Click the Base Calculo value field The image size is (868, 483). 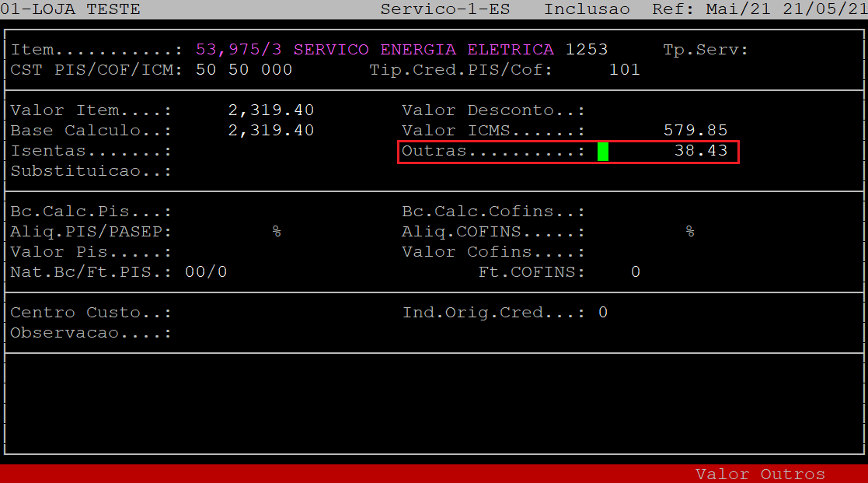[x=271, y=131]
